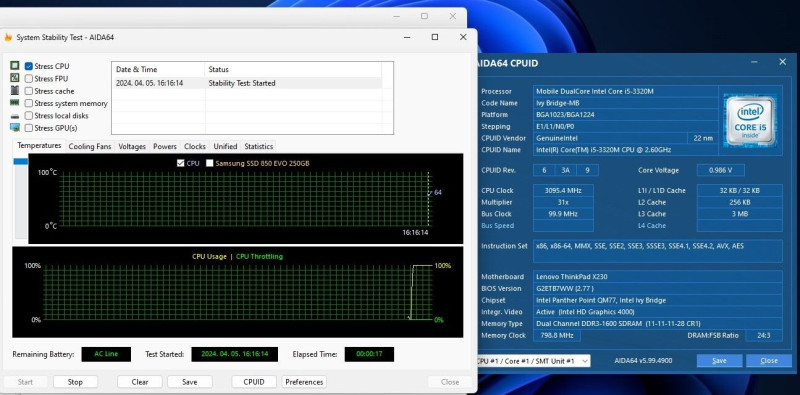Click the Test Started time field

click(235, 354)
